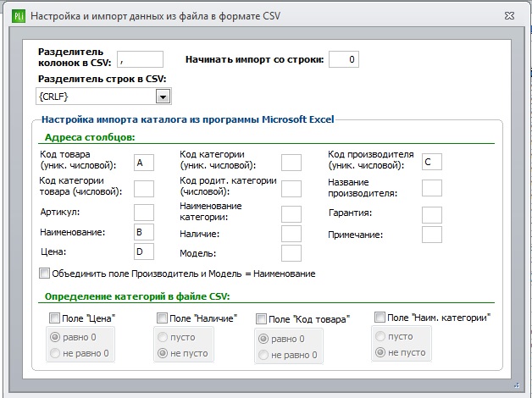Click the Примечание column input box

point(432,235)
